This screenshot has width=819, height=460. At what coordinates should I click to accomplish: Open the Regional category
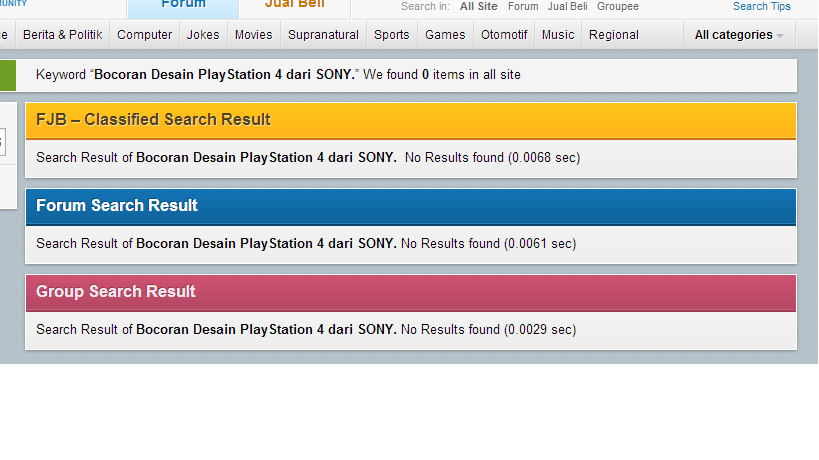614,35
